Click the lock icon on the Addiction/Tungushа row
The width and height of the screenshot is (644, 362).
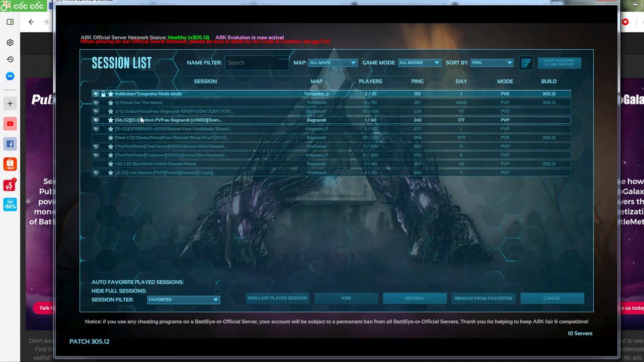pos(103,94)
